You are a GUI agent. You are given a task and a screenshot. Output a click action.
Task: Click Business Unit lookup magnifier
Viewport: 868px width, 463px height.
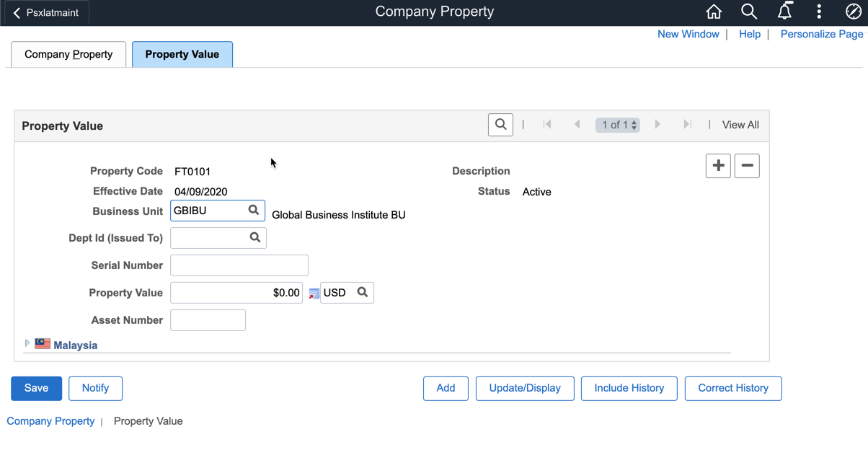(x=254, y=210)
